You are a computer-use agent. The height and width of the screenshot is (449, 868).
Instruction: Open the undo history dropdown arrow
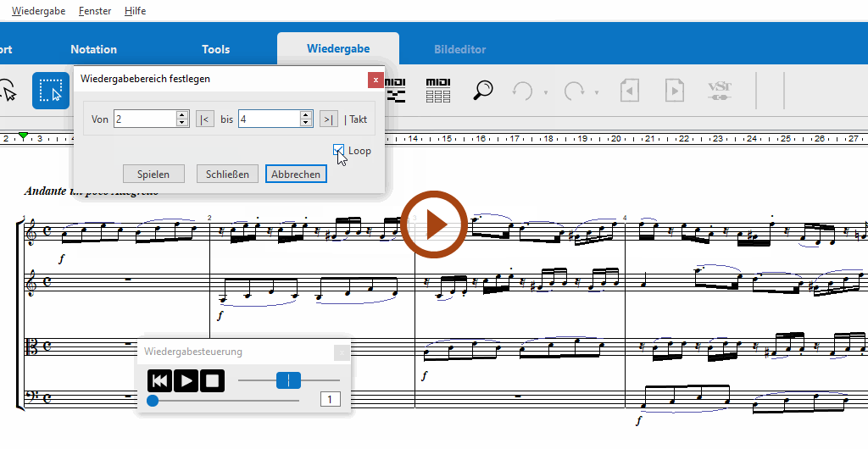[x=545, y=92]
